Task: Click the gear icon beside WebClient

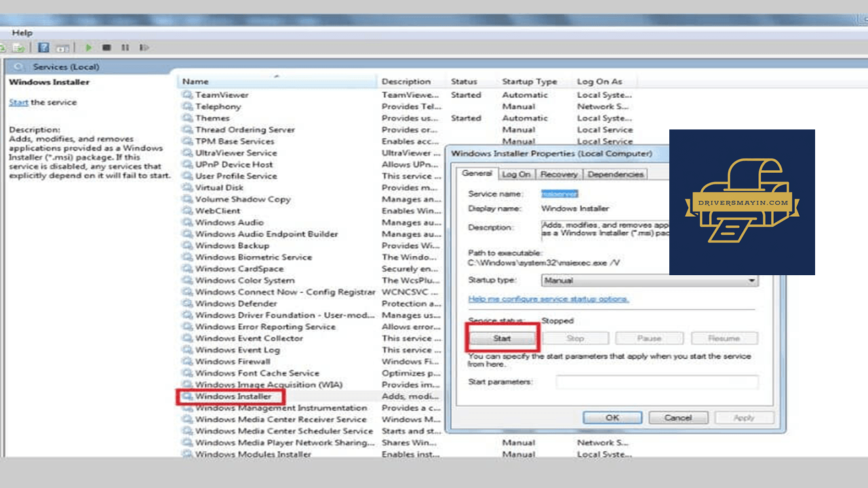Action: 187,211
